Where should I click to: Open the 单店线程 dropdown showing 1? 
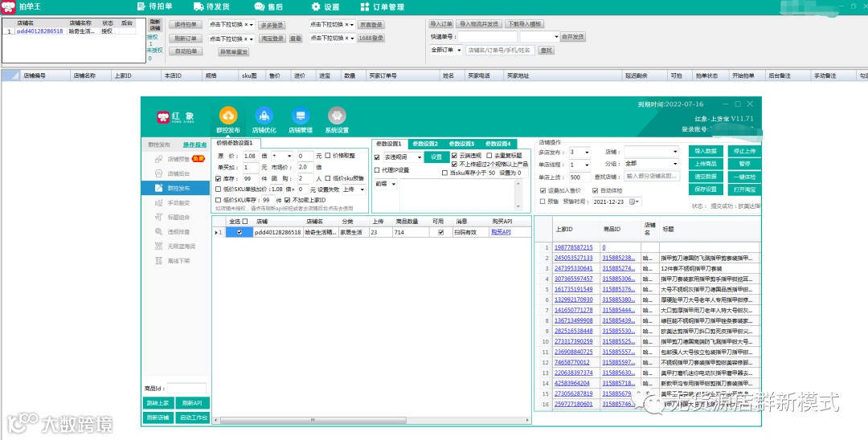point(579,165)
